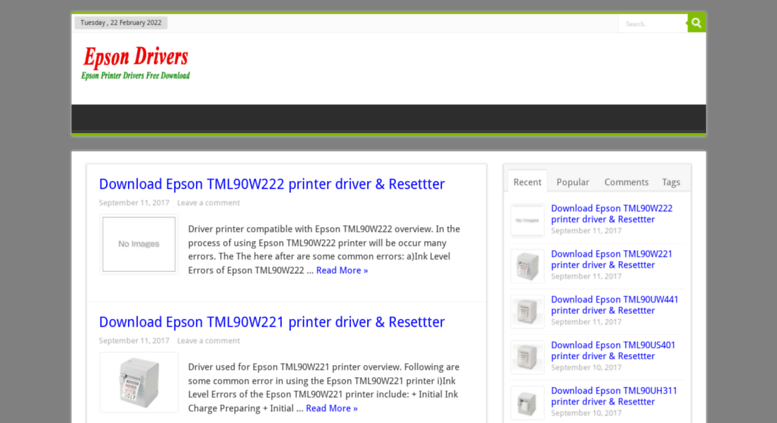
Task: Click sidebar date under TML90UH311 entry
Action: pos(586,413)
